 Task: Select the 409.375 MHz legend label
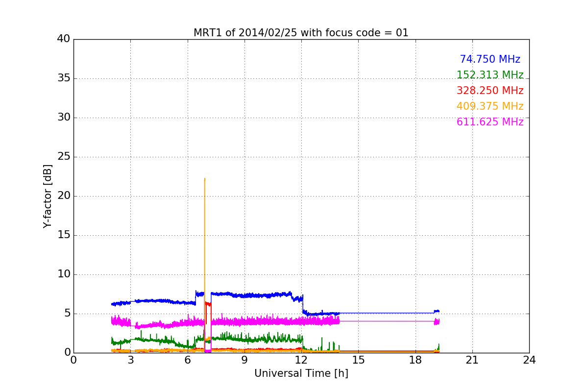490,106
